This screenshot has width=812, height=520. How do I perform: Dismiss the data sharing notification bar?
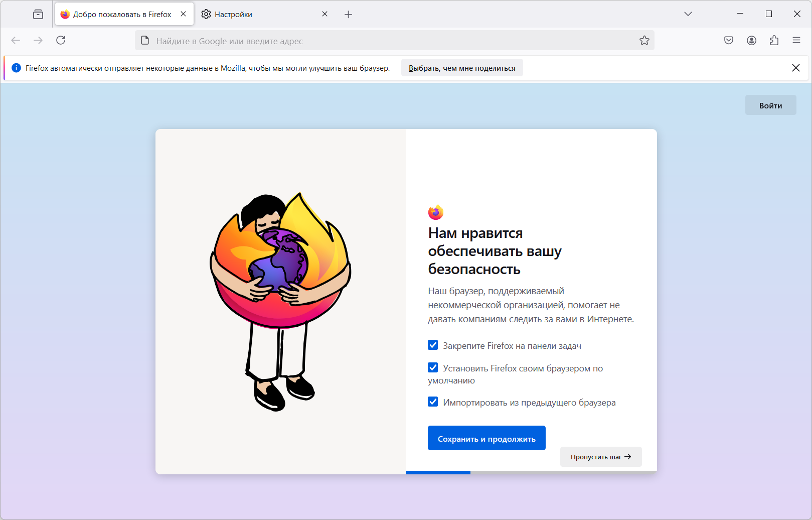pos(796,68)
